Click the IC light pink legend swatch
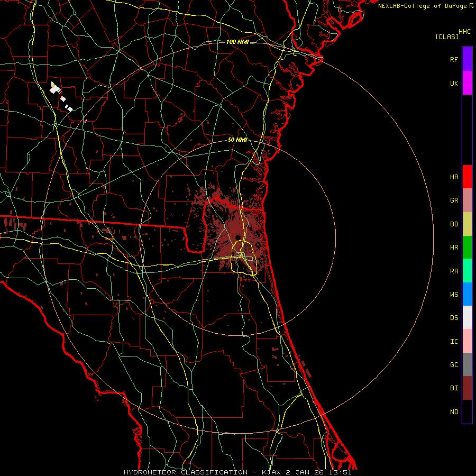 [467, 341]
